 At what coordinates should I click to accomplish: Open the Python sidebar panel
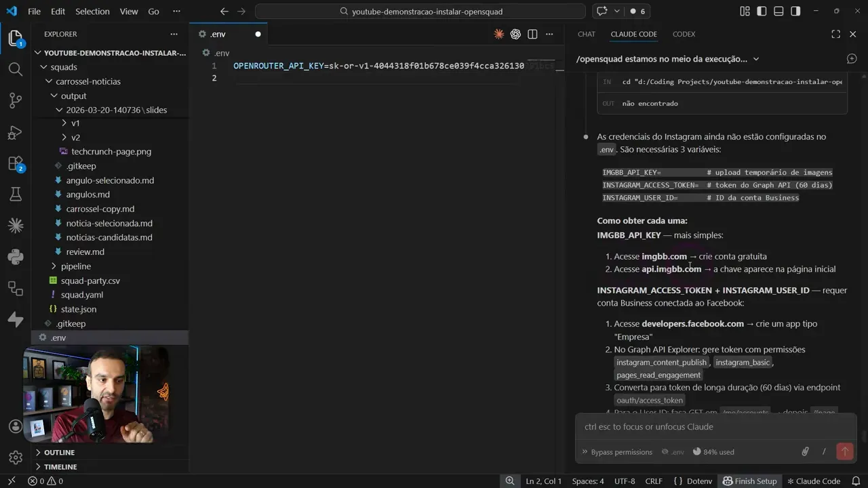[x=15, y=257]
